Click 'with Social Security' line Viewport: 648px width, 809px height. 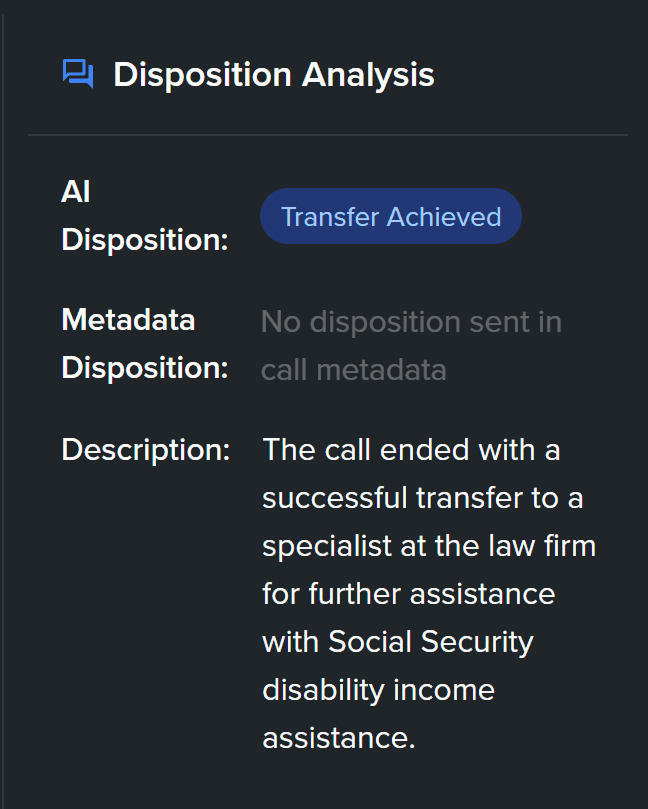click(x=398, y=643)
